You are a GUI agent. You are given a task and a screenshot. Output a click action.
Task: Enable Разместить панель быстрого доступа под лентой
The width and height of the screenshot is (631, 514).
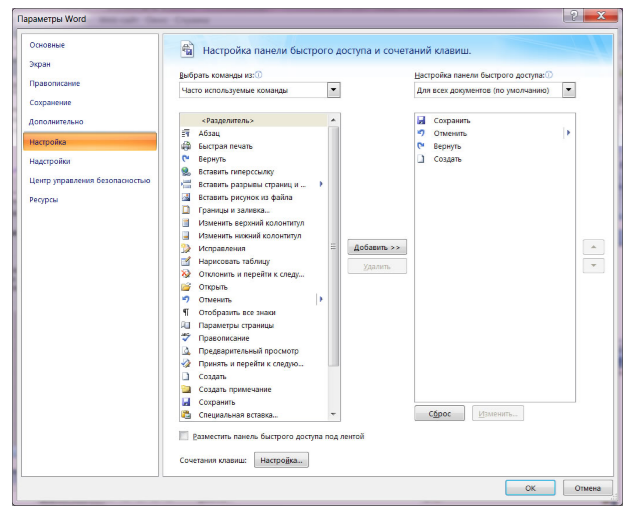point(183,436)
